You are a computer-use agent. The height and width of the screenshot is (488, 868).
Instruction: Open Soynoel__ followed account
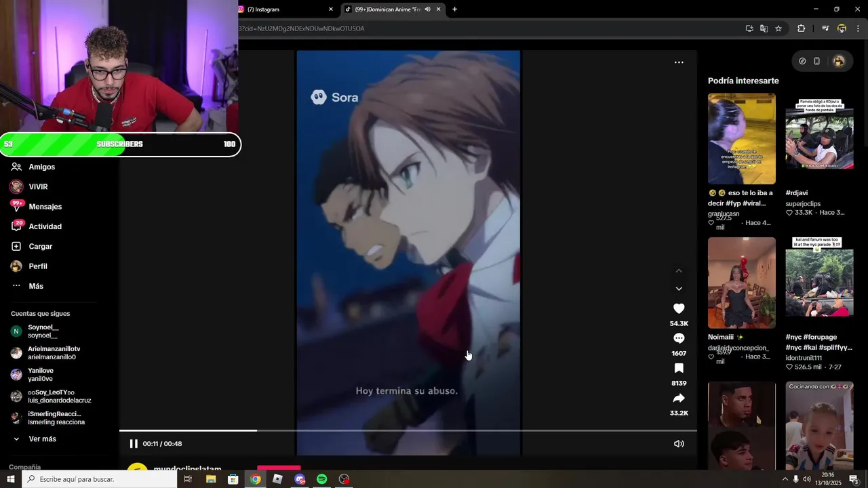tap(43, 331)
